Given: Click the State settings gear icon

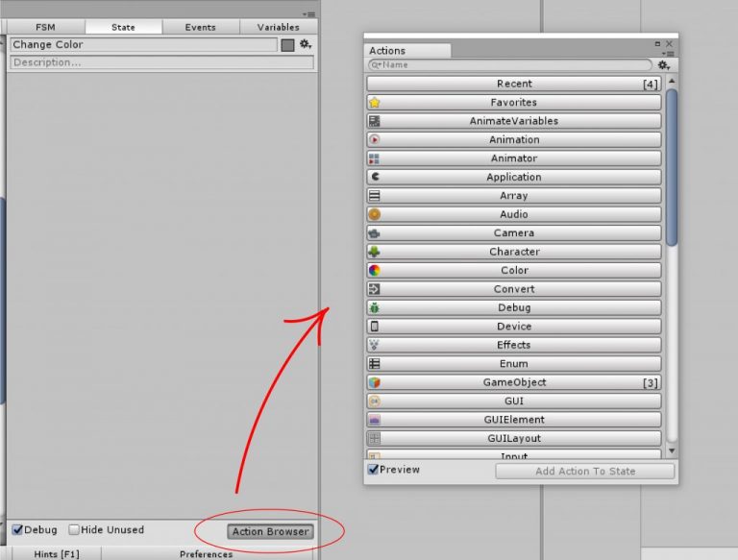Looking at the screenshot, I should tap(306, 44).
